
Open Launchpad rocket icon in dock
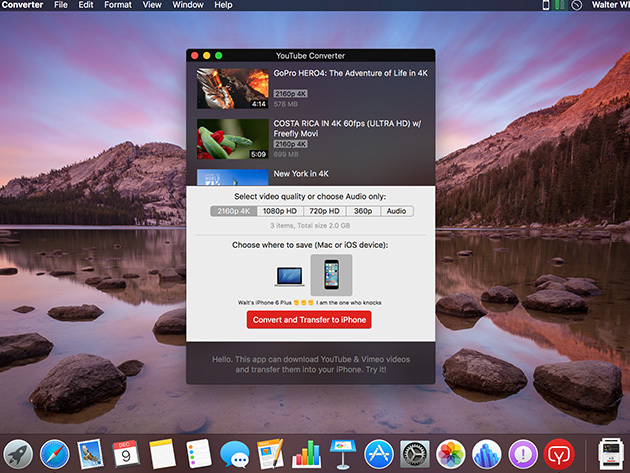tap(18, 454)
